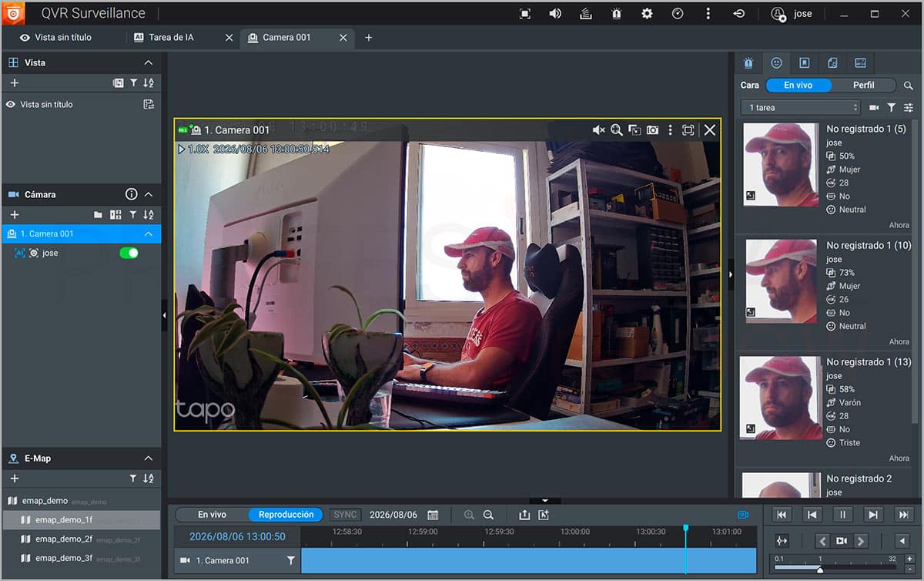
Task: Jump to the previous recording segment
Action: pos(781,515)
